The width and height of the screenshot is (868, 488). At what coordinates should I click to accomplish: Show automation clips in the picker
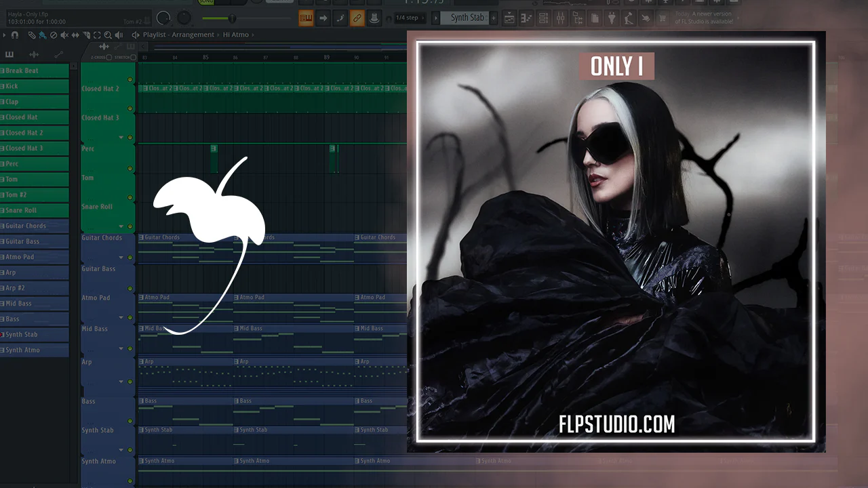click(58, 54)
